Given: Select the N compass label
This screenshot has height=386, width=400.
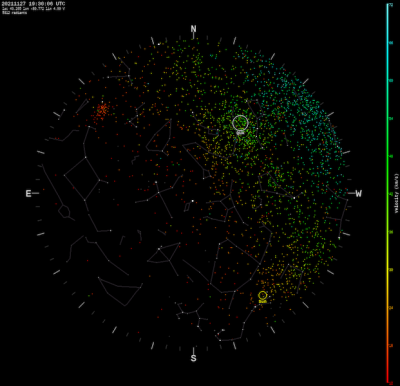Looking at the screenshot, I should point(193,29).
